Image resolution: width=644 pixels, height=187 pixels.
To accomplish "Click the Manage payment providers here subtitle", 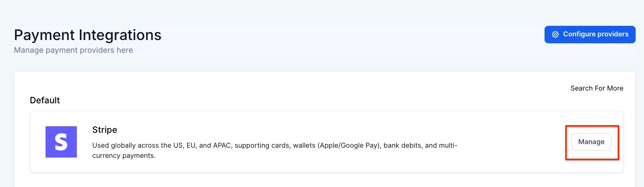I will (73, 50).
